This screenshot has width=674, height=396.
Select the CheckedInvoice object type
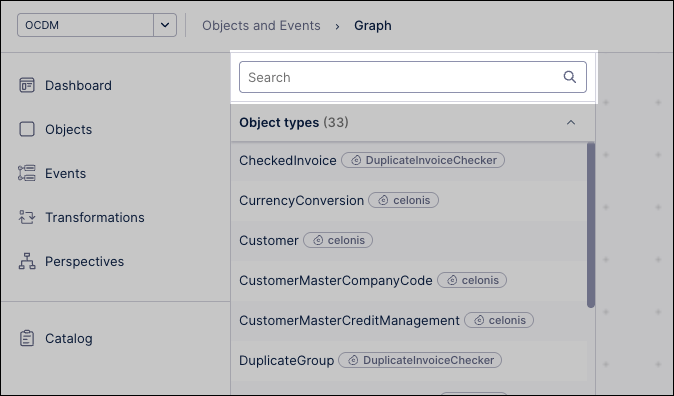[x=288, y=160]
